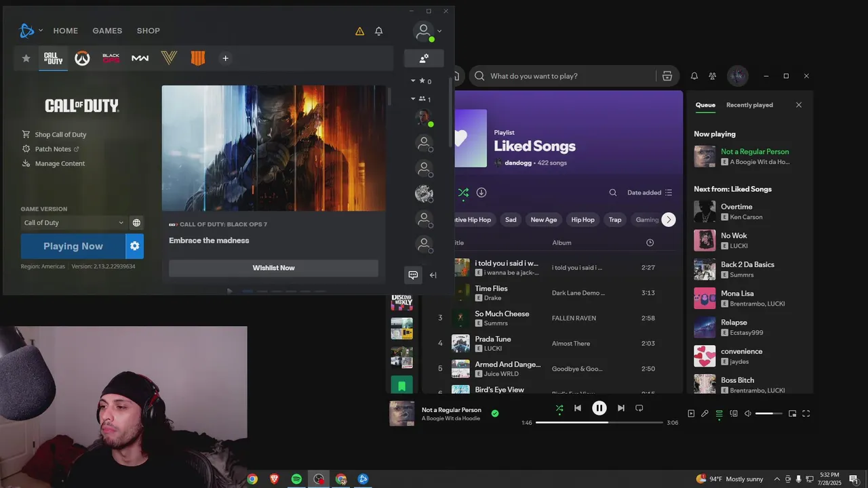Show more genre chips with the arrow
Image resolution: width=868 pixels, height=488 pixels.
click(669, 220)
